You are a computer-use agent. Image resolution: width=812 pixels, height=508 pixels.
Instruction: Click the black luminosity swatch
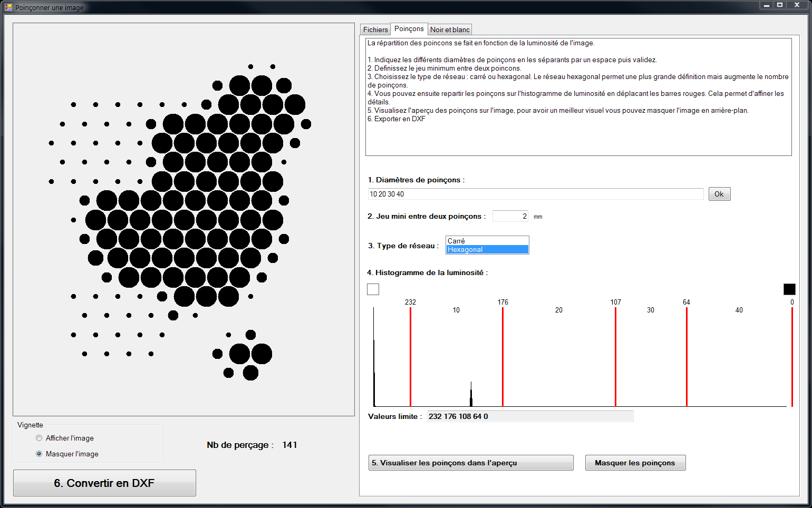(x=789, y=289)
